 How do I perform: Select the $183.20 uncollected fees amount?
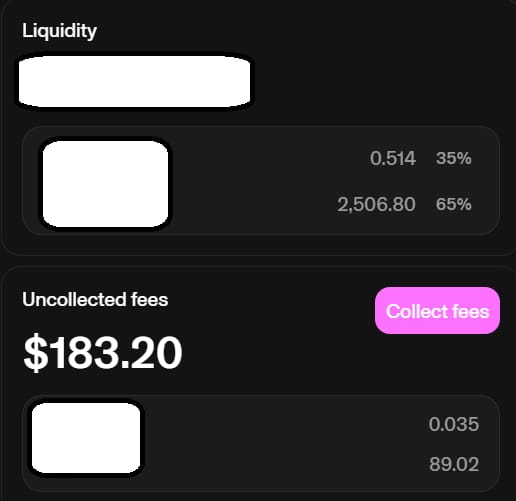pyautogui.click(x=103, y=352)
